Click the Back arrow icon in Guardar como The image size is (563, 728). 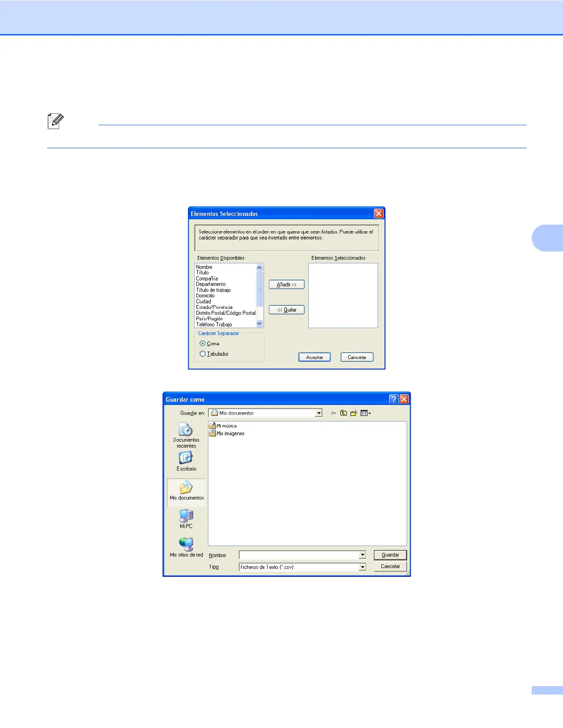click(x=333, y=413)
